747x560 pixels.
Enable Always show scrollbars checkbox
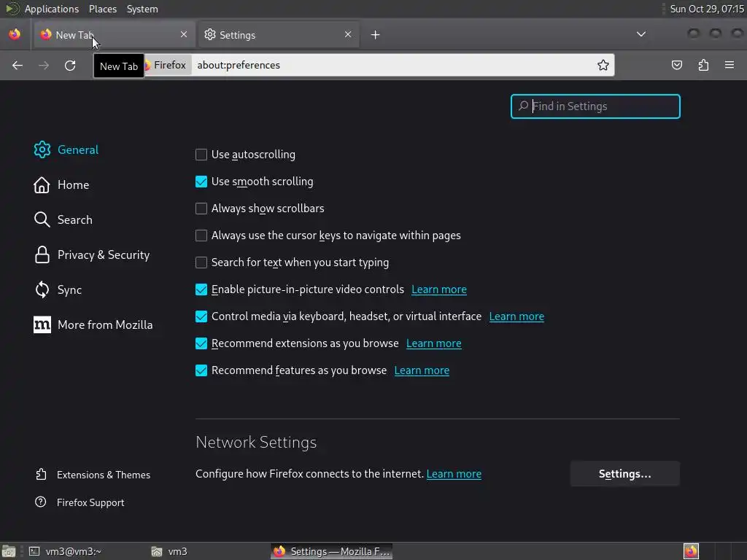(x=201, y=209)
